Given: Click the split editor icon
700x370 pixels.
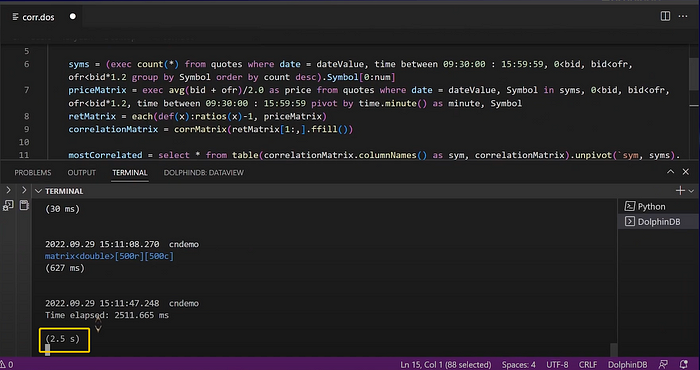Looking at the screenshot, I should click(665, 17).
